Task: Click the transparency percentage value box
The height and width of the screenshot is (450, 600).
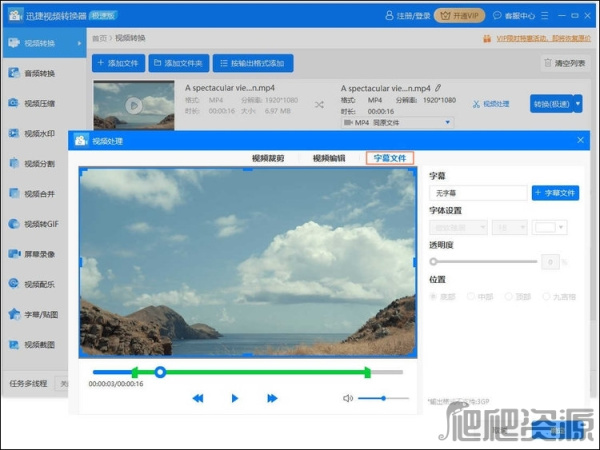Action: (550, 262)
